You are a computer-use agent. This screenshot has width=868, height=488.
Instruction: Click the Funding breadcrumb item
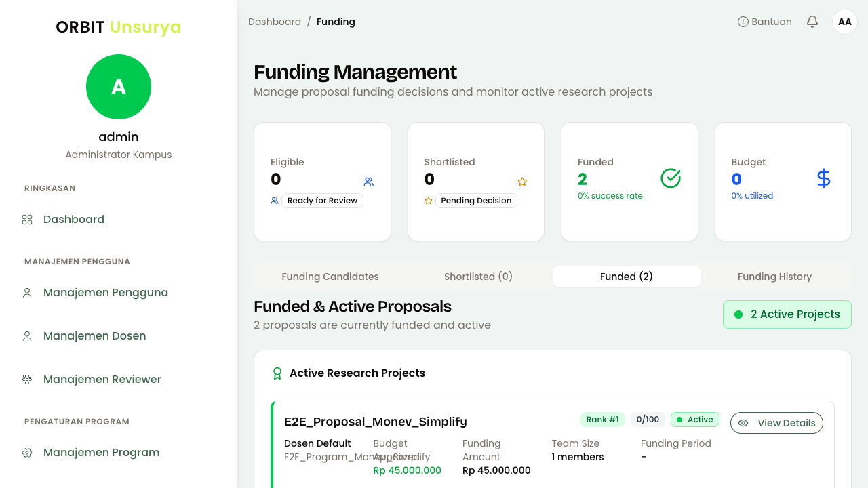point(336,22)
